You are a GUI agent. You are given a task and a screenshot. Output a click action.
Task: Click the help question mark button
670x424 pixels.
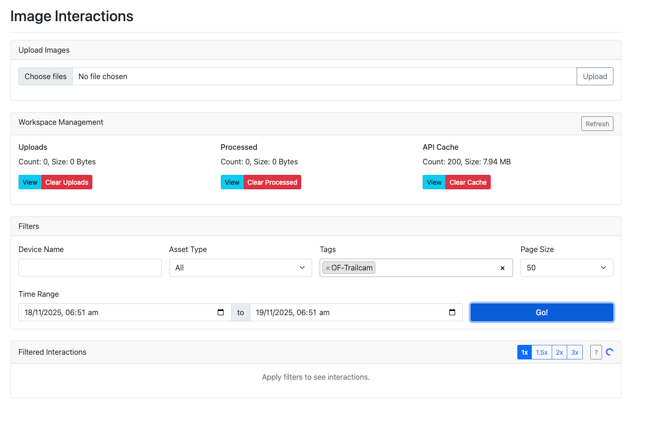(596, 352)
